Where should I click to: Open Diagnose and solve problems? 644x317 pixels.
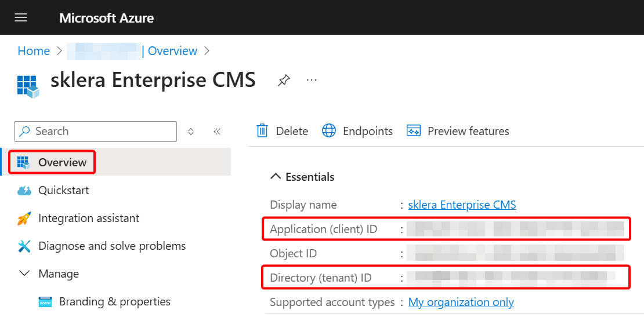(112, 246)
